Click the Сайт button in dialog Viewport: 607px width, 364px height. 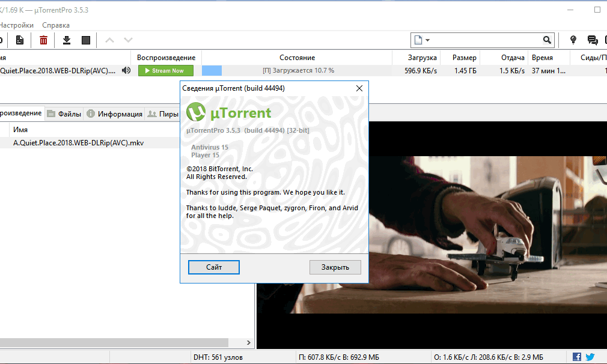[x=214, y=267]
